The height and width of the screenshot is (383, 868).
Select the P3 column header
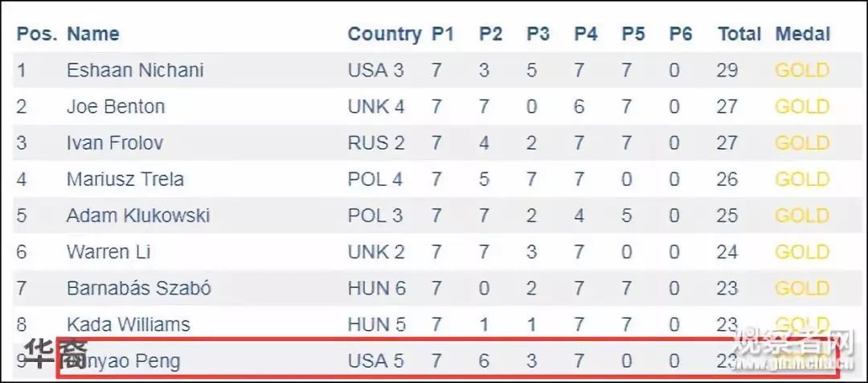[538, 34]
